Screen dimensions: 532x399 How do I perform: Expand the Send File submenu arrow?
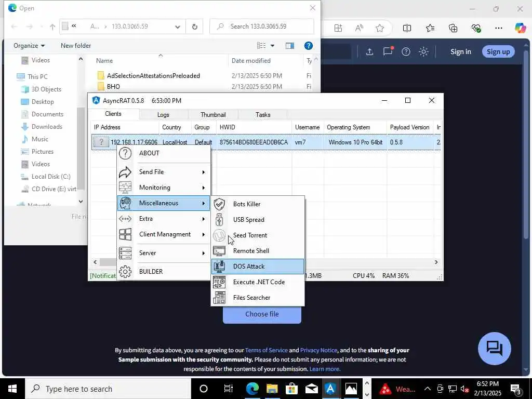[204, 172]
